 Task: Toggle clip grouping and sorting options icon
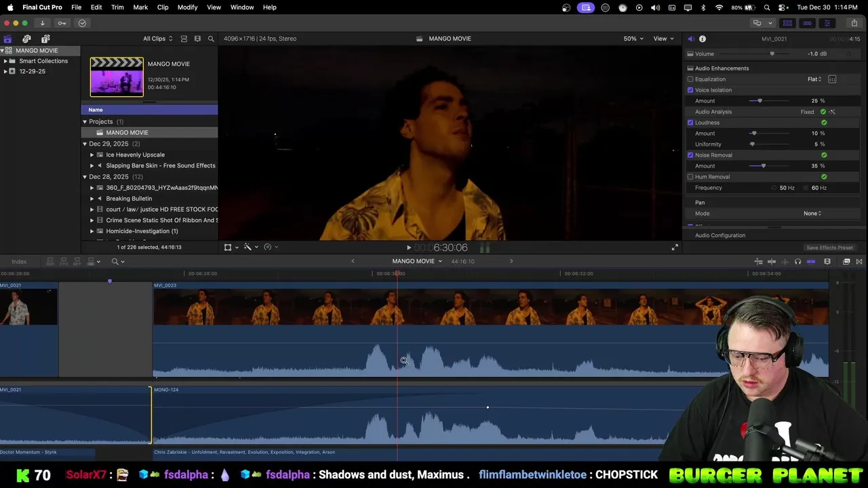tap(184, 39)
